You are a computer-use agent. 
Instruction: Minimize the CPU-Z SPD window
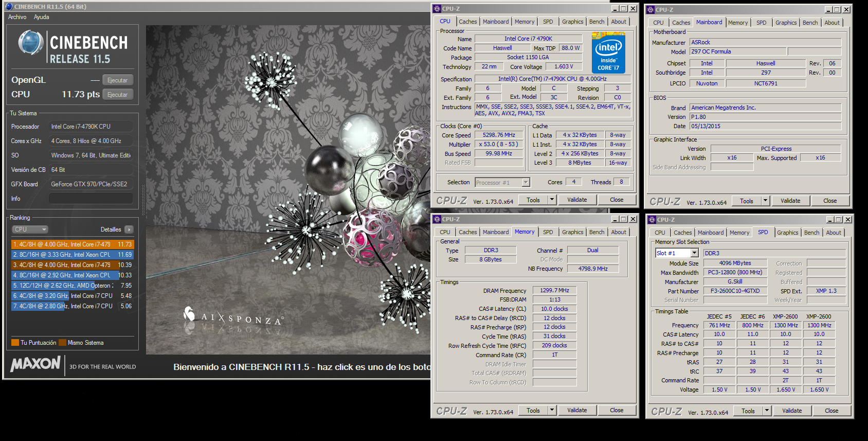click(x=830, y=220)
